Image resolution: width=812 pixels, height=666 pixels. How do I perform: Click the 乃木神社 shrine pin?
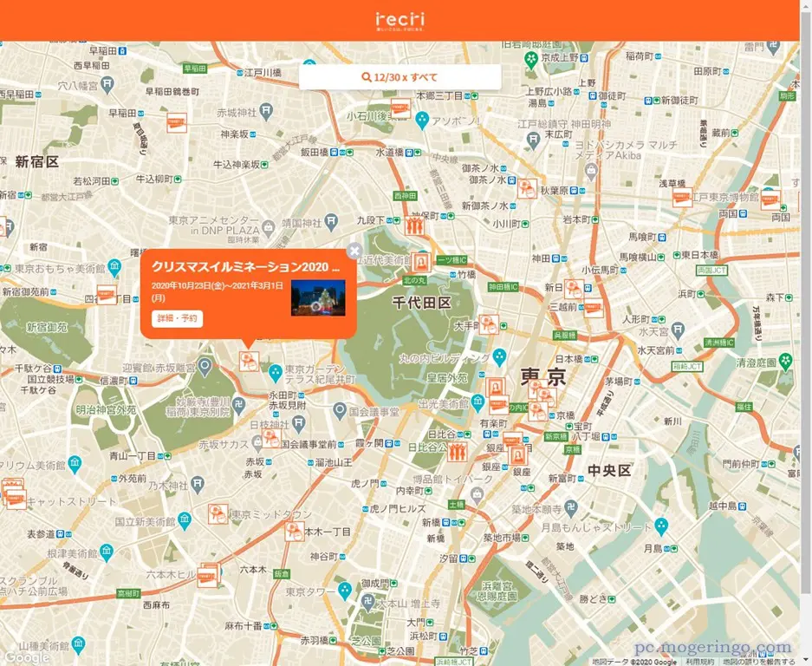pos(198,485)
